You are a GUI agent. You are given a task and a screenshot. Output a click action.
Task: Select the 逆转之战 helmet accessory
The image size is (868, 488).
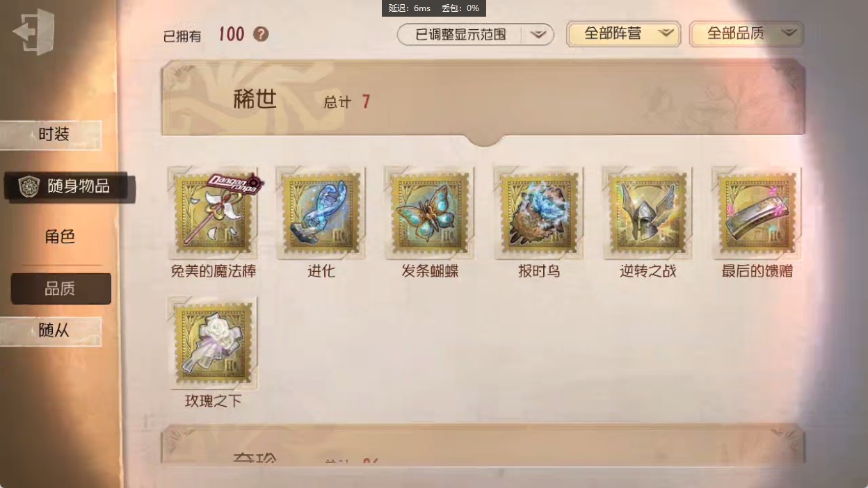[648, 213]
